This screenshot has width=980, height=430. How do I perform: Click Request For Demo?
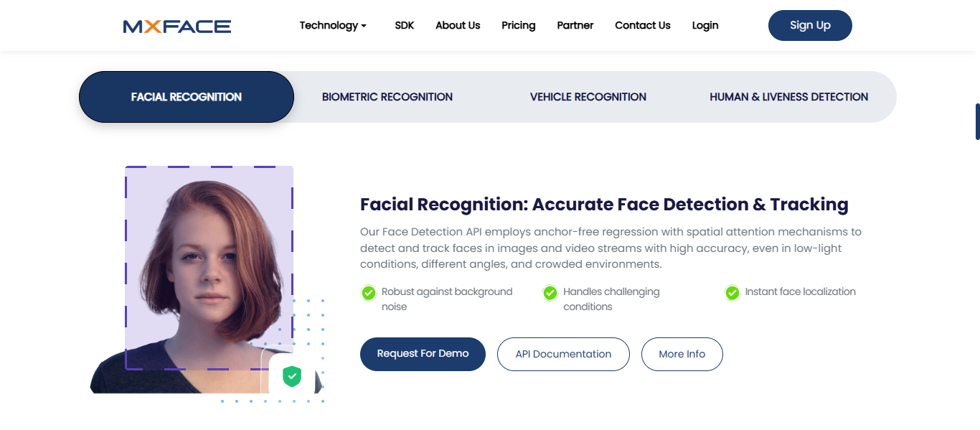423,353
